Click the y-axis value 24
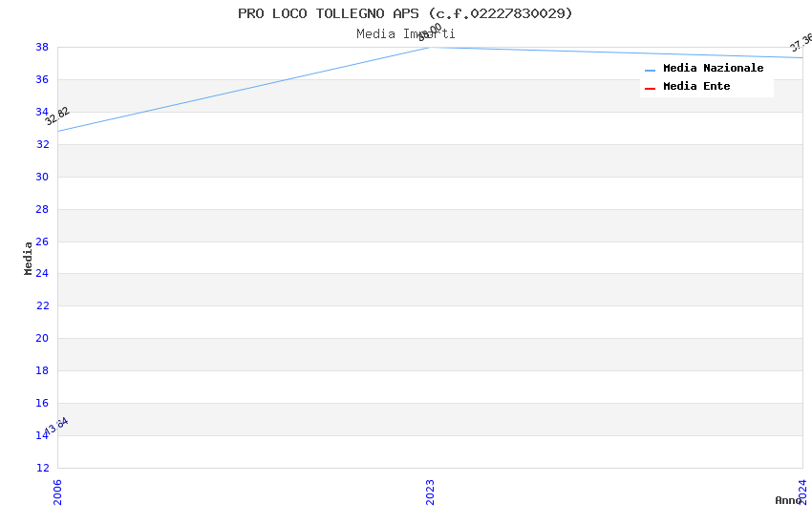The height and width of the screenshot is (525, 812). 42,273
